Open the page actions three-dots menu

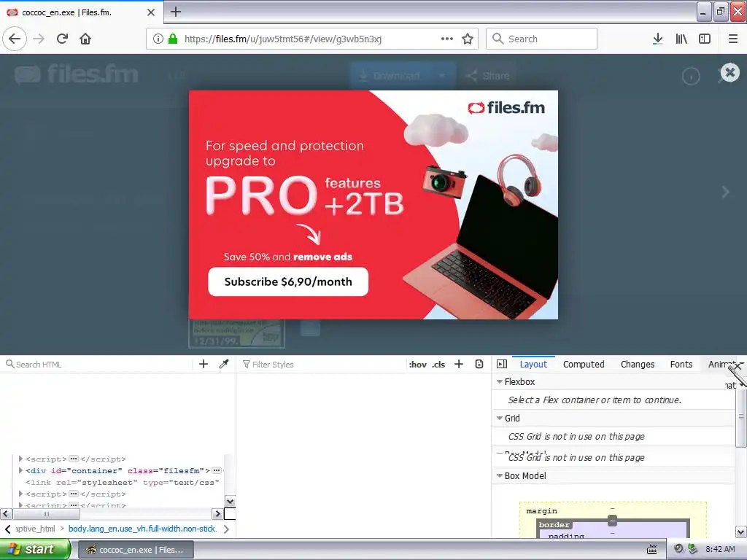[447, 39]
